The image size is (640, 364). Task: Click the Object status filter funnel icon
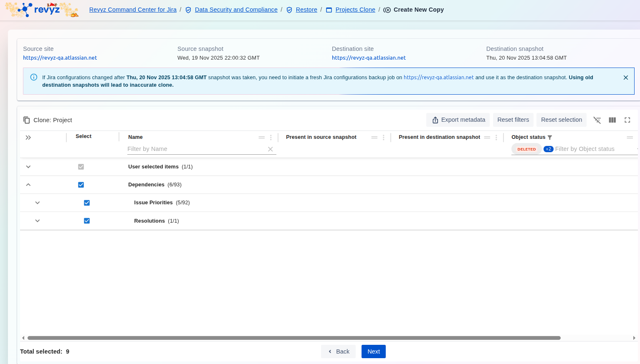(550, 138)
